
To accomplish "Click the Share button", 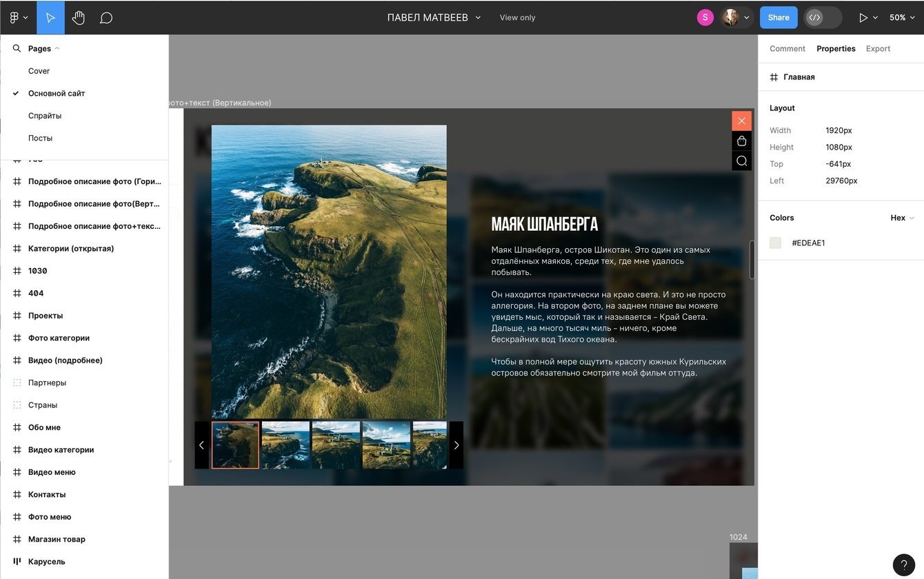I will pos(779,17).
